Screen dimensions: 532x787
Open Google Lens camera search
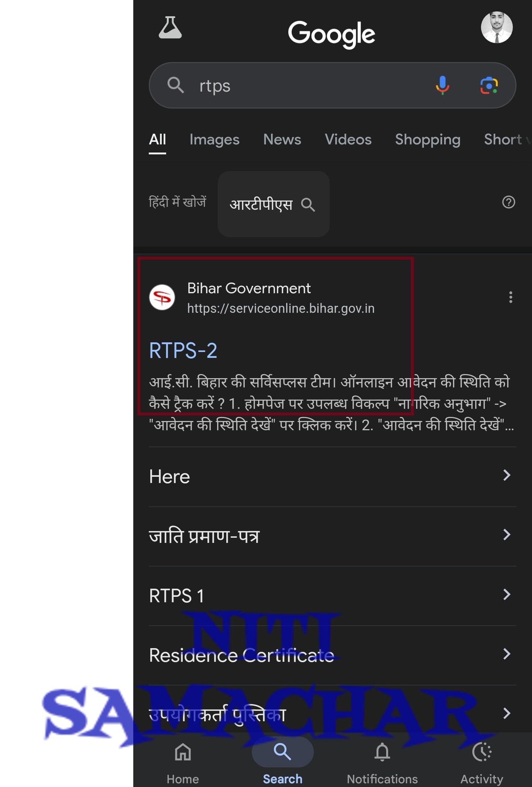click(x=489, y=86)
